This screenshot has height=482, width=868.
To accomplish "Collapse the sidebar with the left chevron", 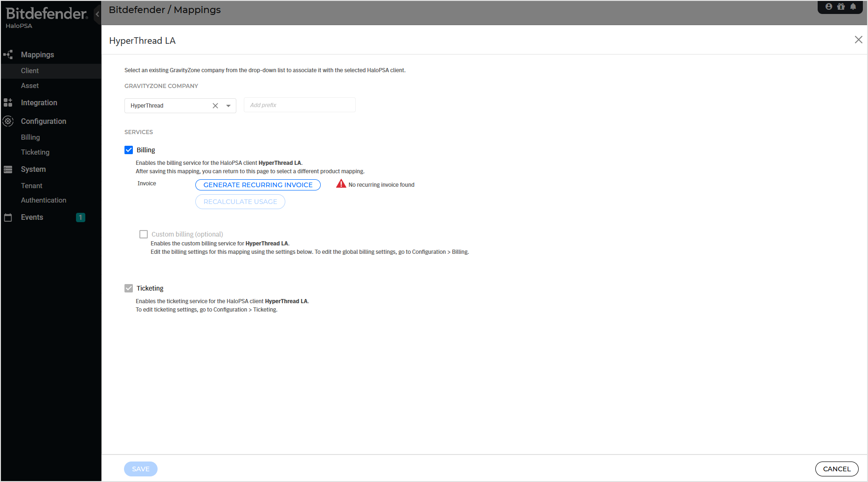I will click(x=97, y=14).
